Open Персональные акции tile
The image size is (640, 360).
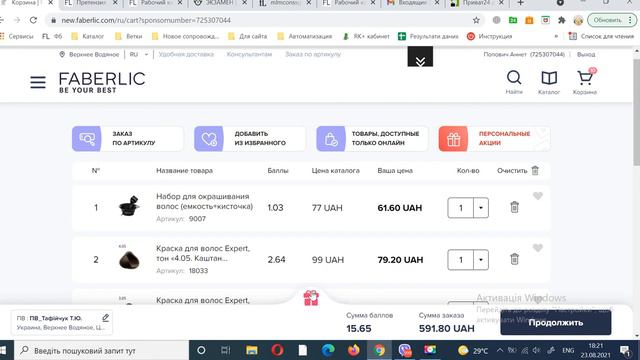point(494,139)
